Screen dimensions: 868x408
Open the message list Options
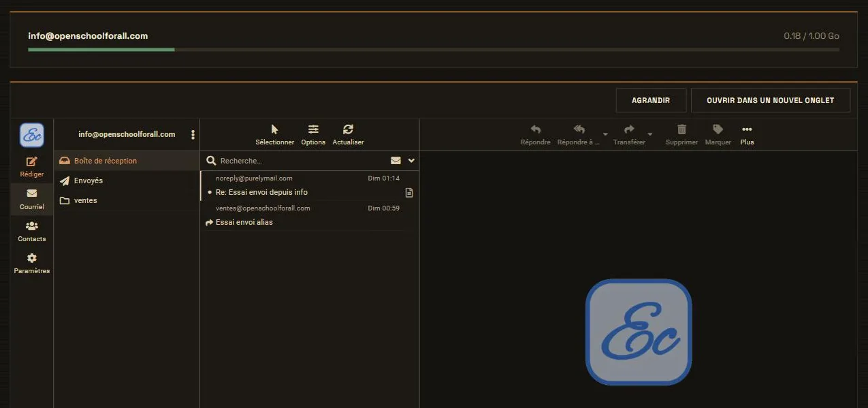tap(313, 134)
